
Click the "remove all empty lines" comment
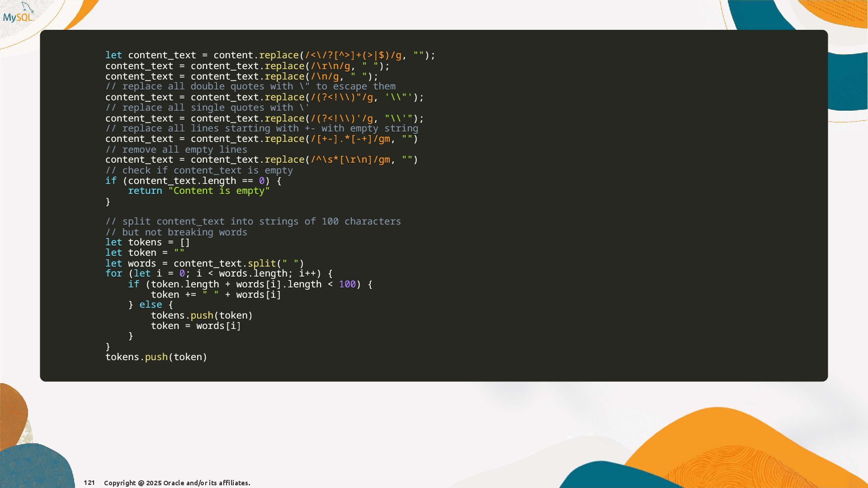[176, 150]
